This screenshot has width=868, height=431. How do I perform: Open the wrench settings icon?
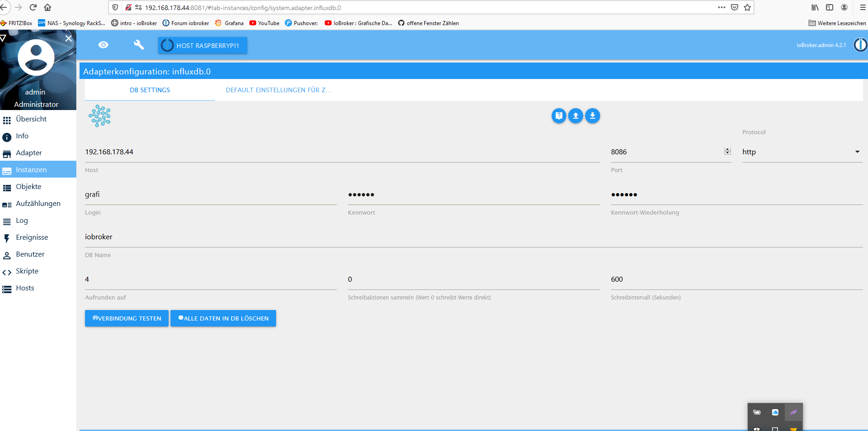[x=138, y=45]
